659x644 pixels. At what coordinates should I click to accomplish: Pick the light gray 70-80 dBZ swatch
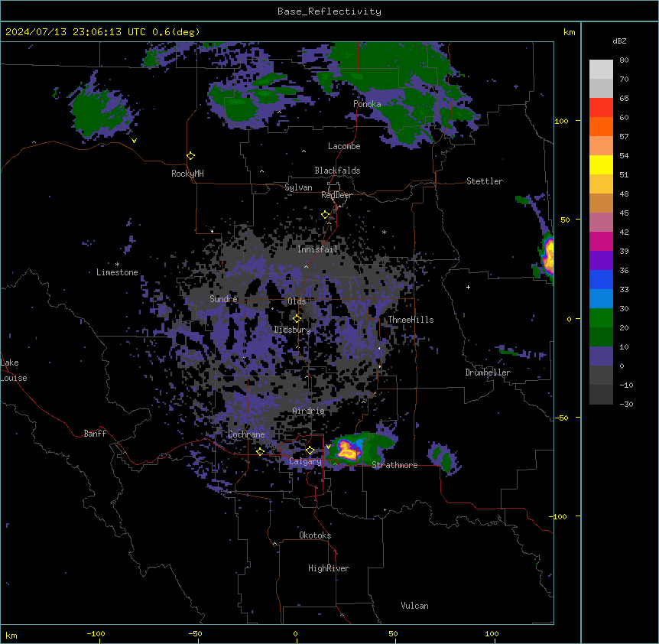[x=601, y=70]
